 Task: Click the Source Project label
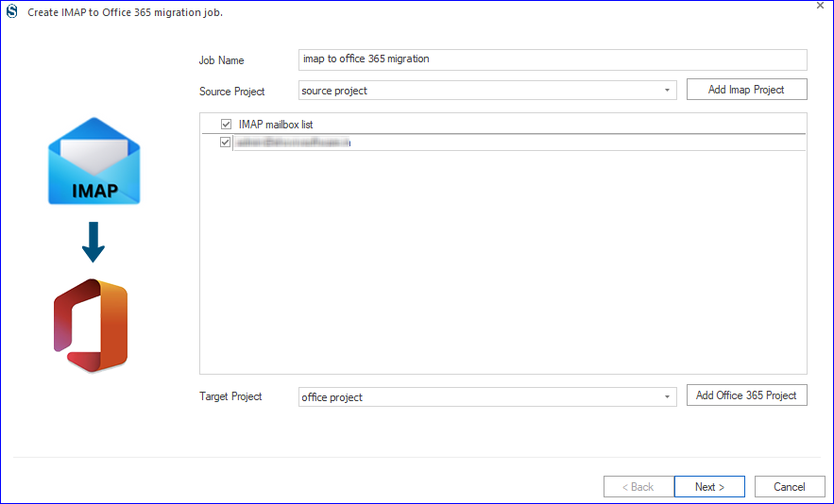(x=232, y=92)
